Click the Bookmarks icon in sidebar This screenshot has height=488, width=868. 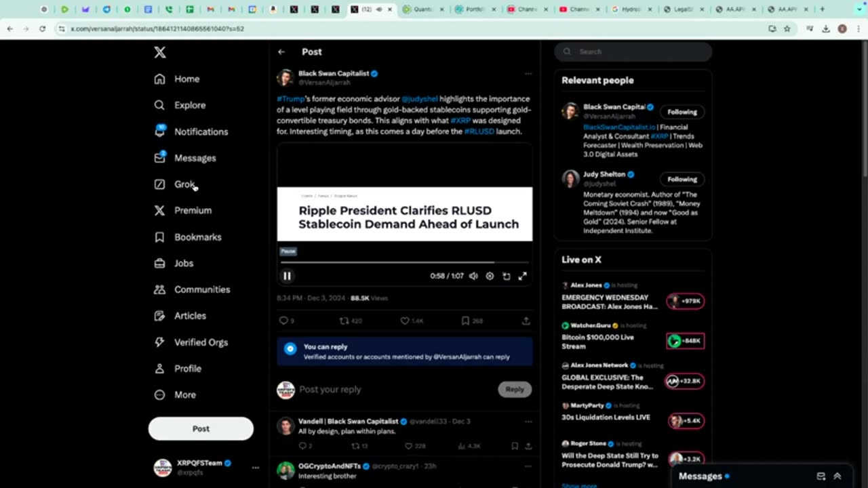click(x=159, y=237)
